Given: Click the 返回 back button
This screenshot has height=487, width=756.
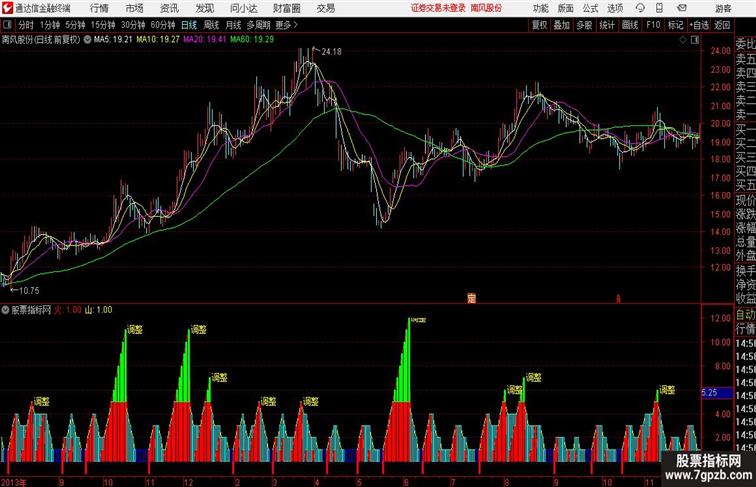Looking at the screenshot, I should coord(722,25).
